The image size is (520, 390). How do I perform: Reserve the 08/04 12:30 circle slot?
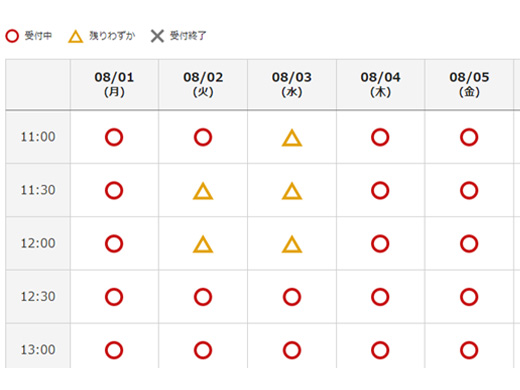380,297
